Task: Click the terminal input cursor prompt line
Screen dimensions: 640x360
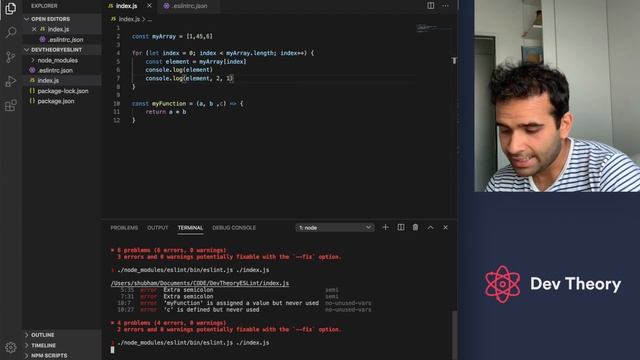Action: click(113, 350)
